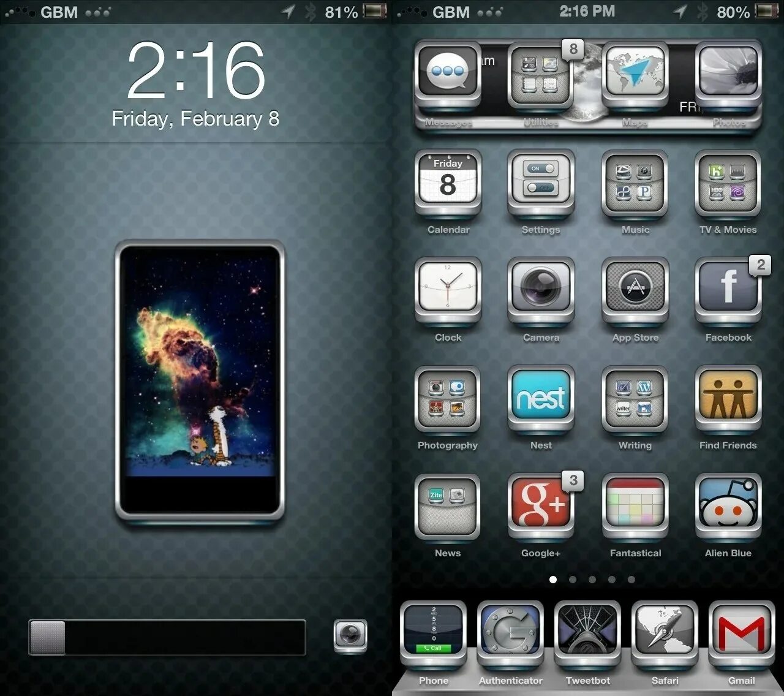784x696 pixels.
Task: Open the Music folder
Action: [635, 183]
